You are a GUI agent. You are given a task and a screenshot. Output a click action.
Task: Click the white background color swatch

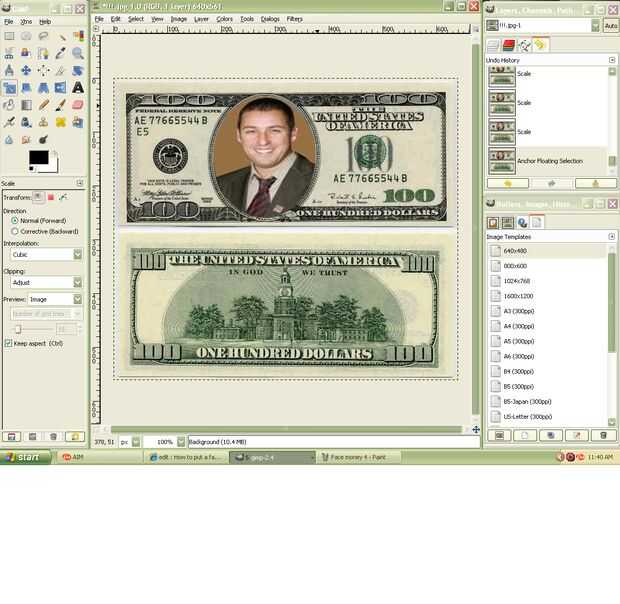pos(53,166)
